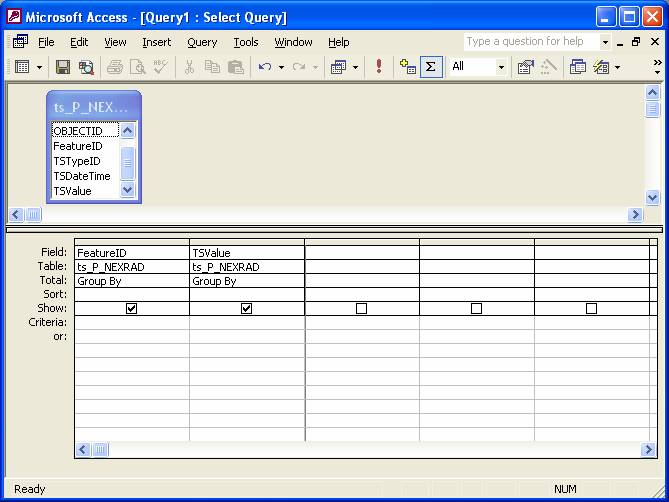Click the Type a question for help box
Screen dimensions: 669x502
pos(532,42)
